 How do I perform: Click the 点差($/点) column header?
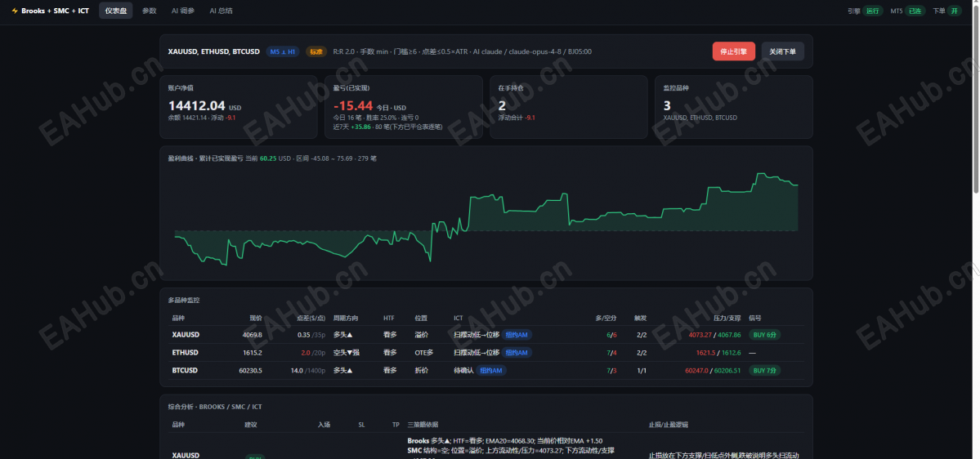(x=311, y=318)
